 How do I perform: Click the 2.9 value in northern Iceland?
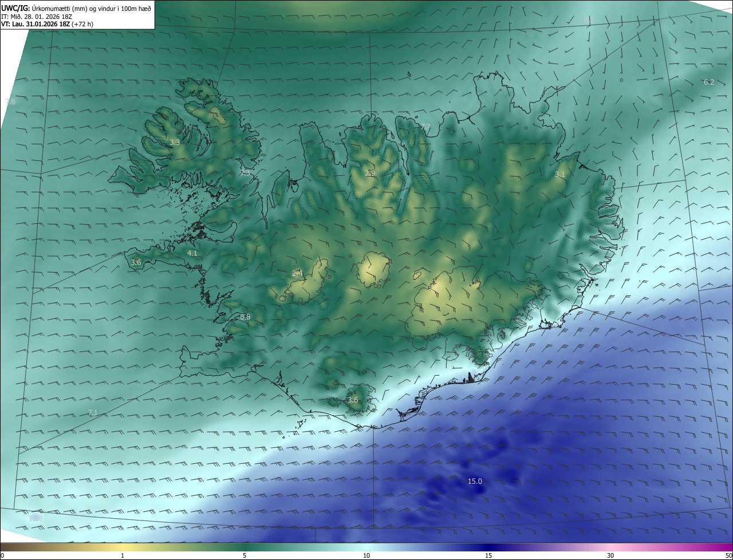(x=370, y=173)
